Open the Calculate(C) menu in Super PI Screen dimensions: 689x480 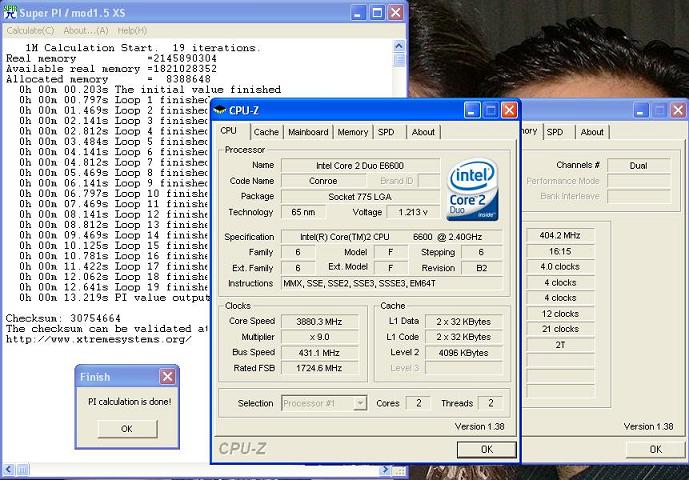[x=31, y=30]
